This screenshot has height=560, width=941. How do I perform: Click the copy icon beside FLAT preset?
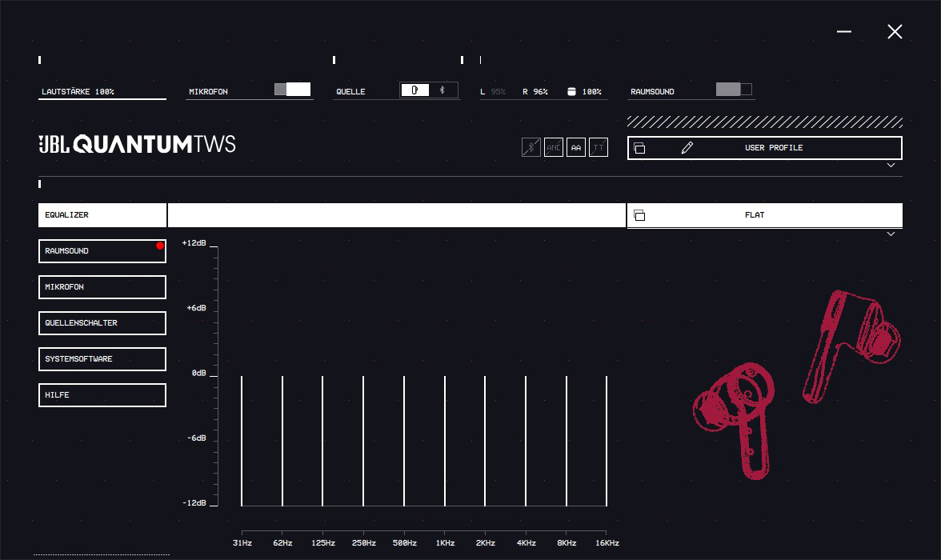640,215
